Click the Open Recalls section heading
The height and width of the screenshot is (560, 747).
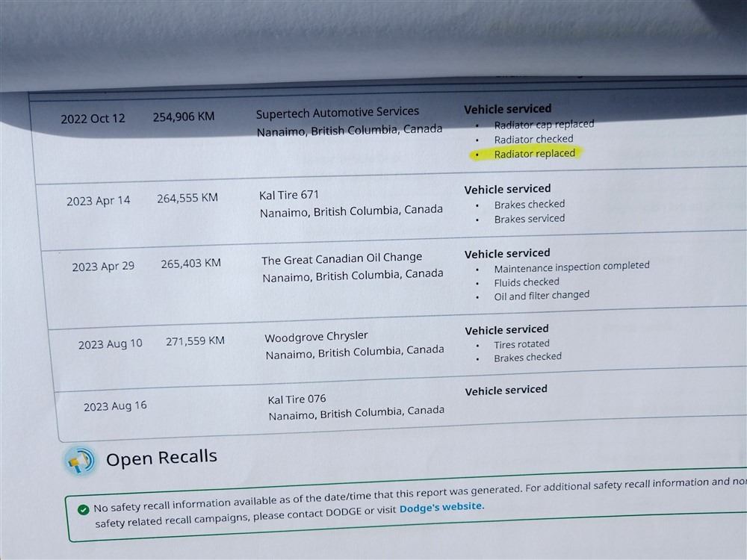(161, 458)
